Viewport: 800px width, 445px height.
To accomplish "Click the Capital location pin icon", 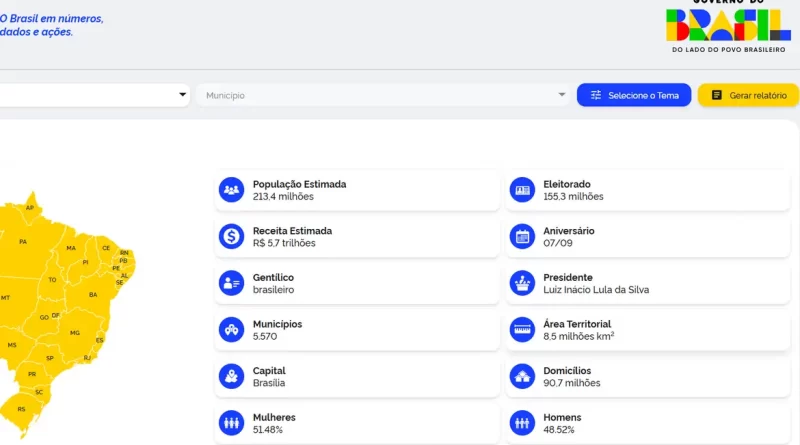I will coord(232,377).
